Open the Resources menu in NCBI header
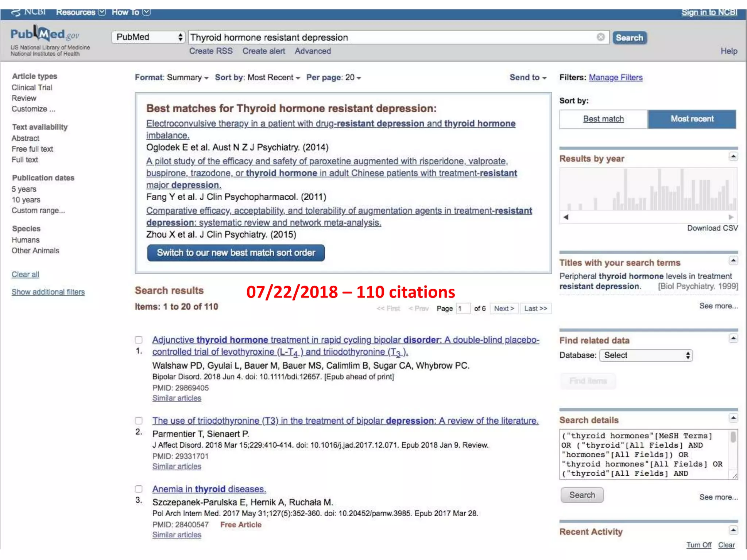Screen dimensions: 747x560 (x=80, y=12)
